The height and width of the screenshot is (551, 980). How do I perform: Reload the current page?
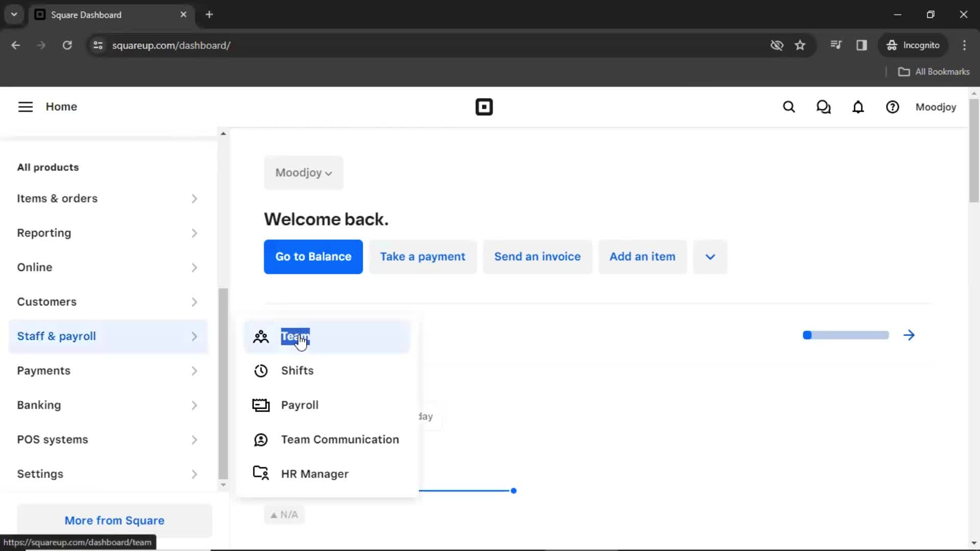coord(67,45)
